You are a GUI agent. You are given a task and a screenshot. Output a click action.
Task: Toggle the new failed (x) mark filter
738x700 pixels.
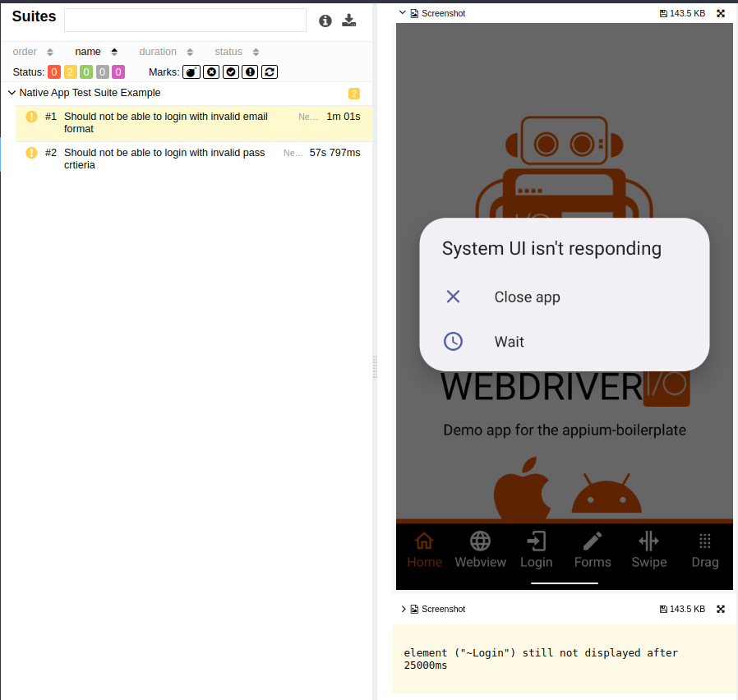(211, 72)
